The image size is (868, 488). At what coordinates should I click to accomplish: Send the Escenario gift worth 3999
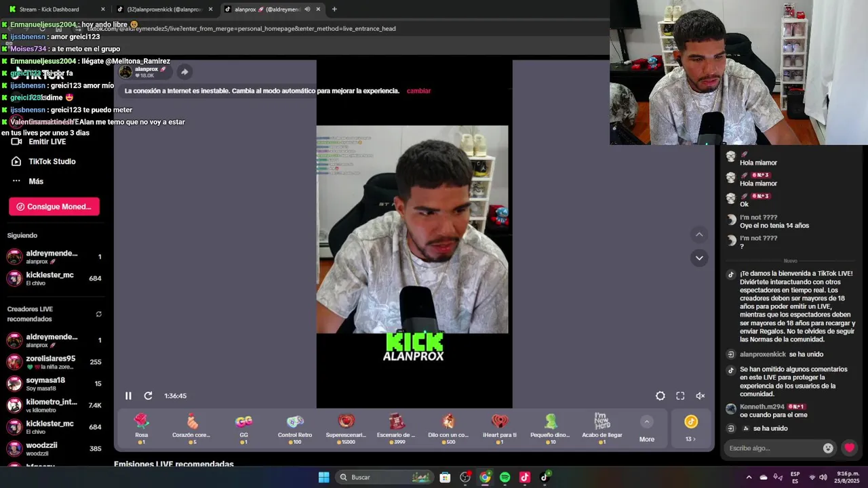click(397, 429)
